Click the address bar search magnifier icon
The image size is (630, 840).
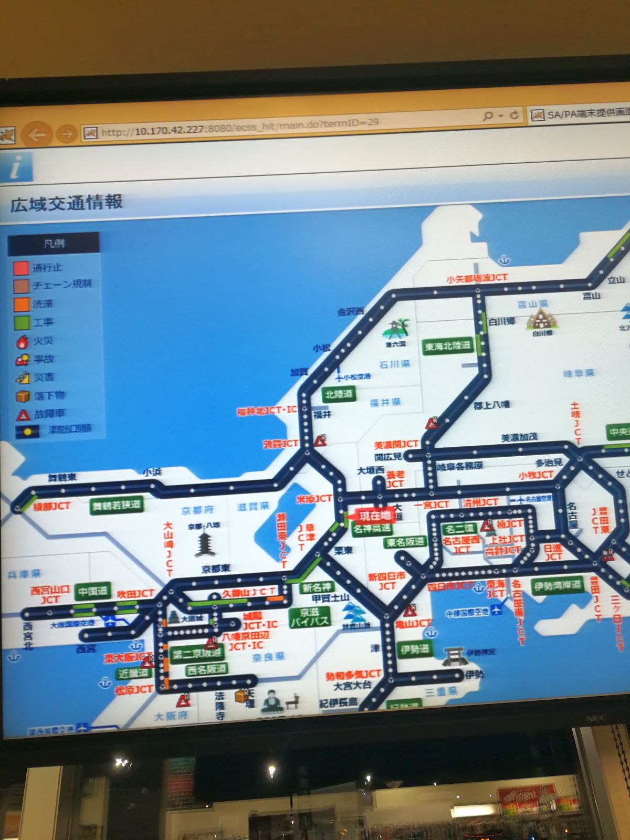click(488, 115)
